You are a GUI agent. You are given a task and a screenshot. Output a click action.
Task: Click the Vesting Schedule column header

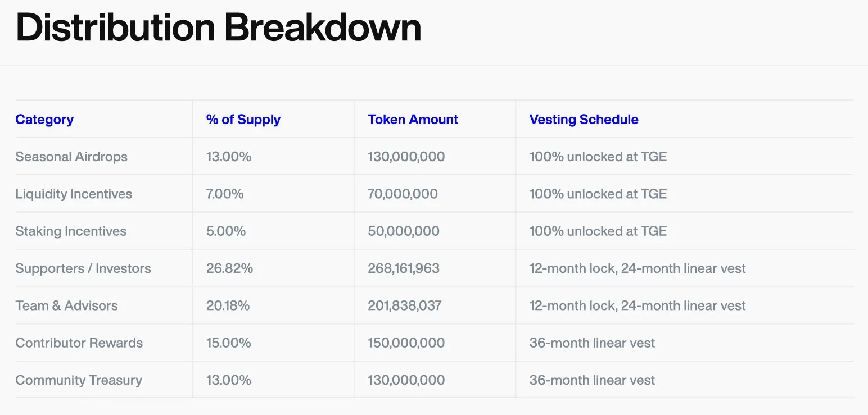[584, 120]
